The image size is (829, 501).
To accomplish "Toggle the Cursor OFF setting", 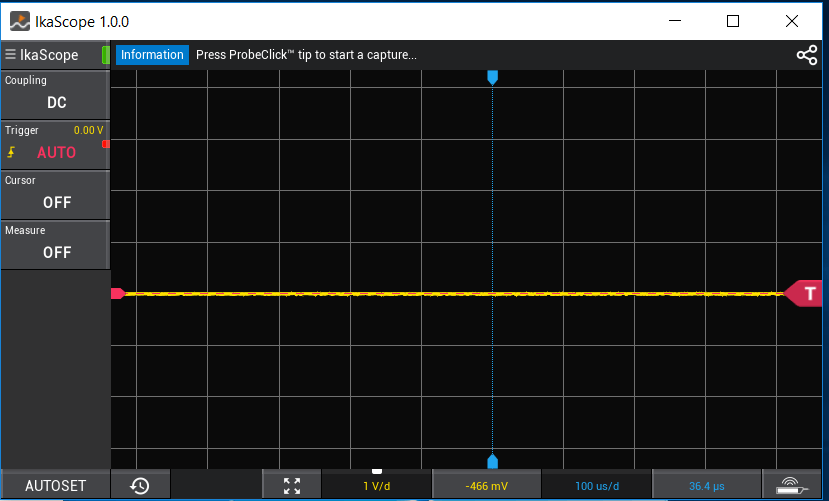I will click(x=56, y=202).
